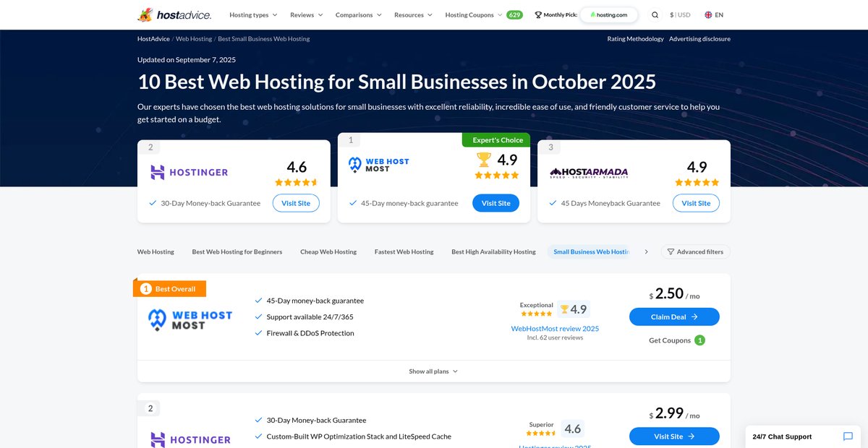This screenshot has width=868, height=448.
Task: Select Best Web Hosting for Beginners tab
Action: (x=237, y=251)
